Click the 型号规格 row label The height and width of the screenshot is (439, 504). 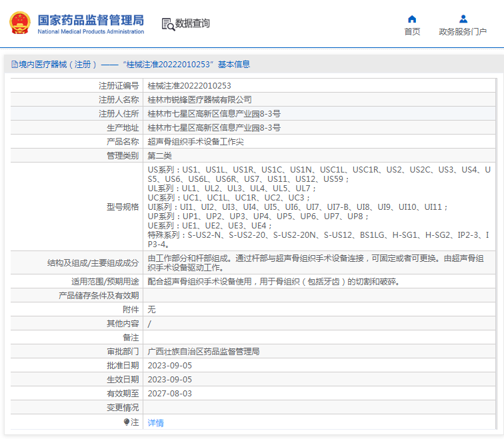coord(123,207)
